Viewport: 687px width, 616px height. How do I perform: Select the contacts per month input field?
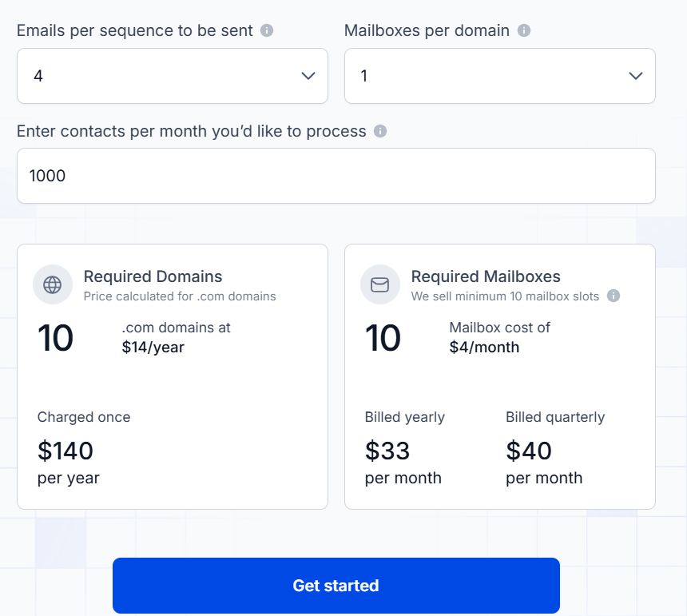336,176
